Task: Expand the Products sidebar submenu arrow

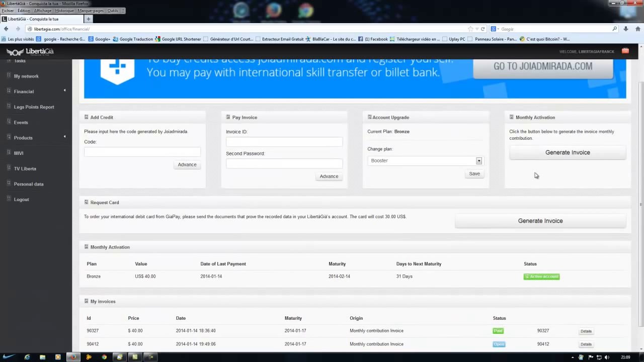Action: 64,137
